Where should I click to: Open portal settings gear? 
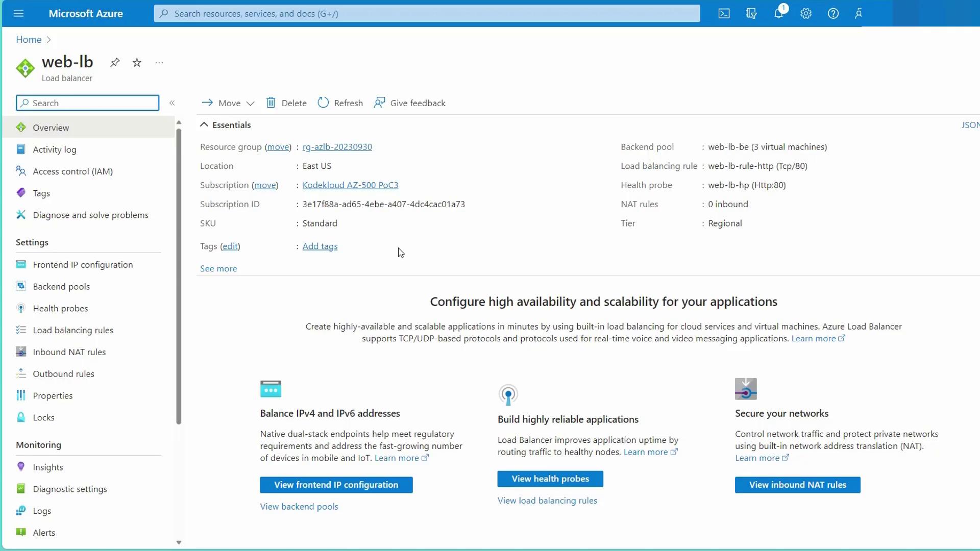[x=806, y=14]
